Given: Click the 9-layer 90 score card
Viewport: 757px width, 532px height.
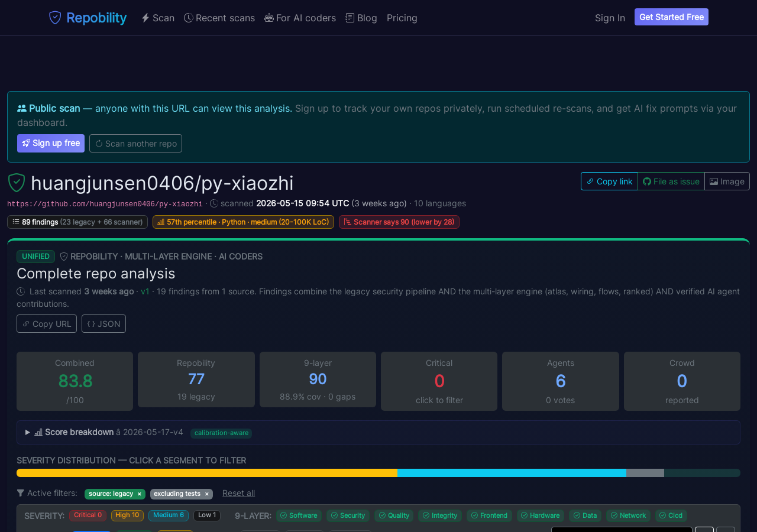Looking at the screenshot, I should 318,379.
